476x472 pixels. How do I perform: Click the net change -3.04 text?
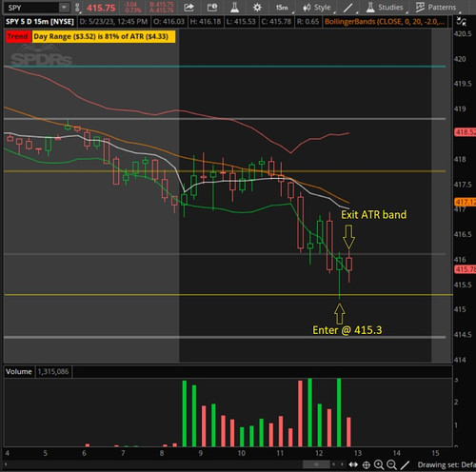click(x=131, y=5)
